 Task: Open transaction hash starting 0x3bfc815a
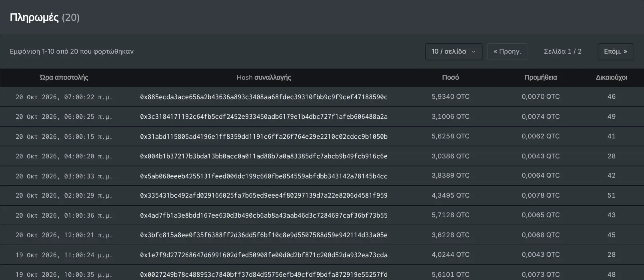point(264,235)
